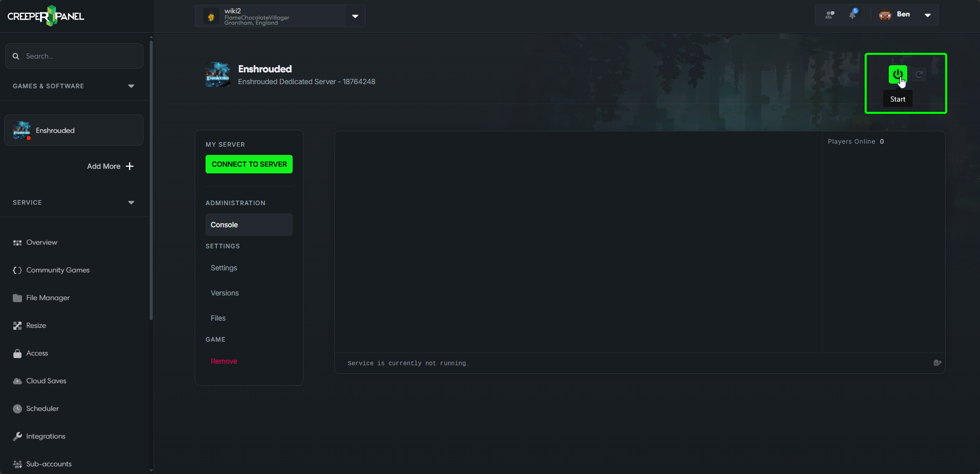Click the File Manager folder icon

[x=17, y=298]
